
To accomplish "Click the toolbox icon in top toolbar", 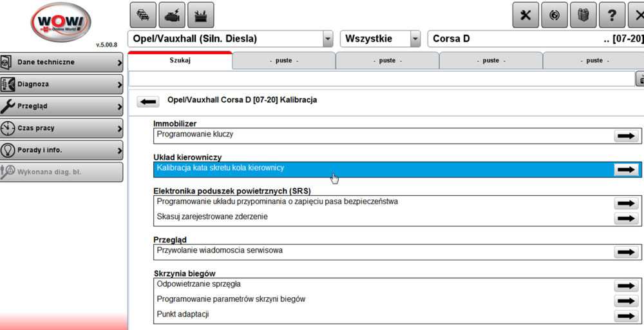I will point(200,15).
